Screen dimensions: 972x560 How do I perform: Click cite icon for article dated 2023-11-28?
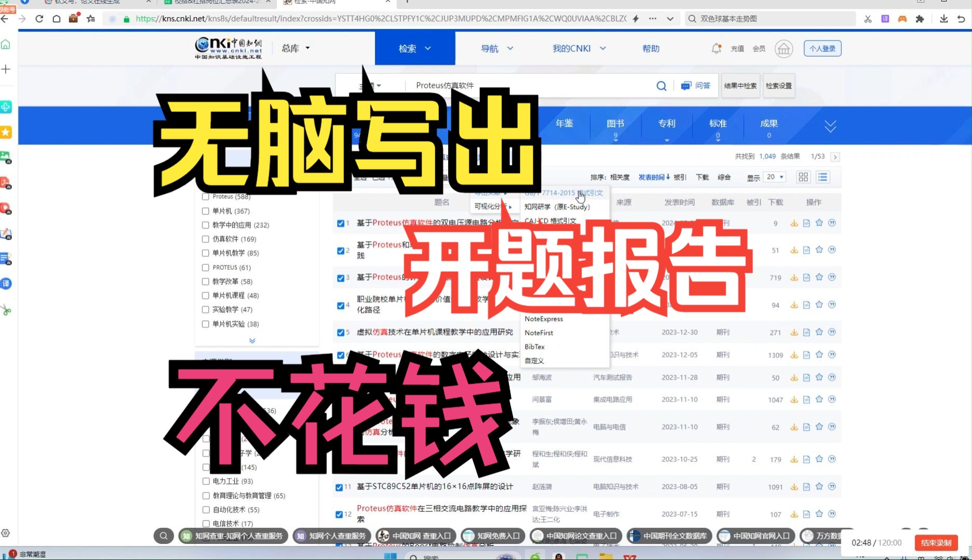[x=832, y=377]
